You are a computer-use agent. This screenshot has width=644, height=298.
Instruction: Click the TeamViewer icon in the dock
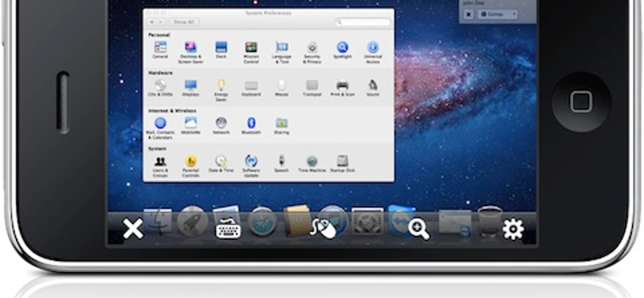(x=401, y=221)
